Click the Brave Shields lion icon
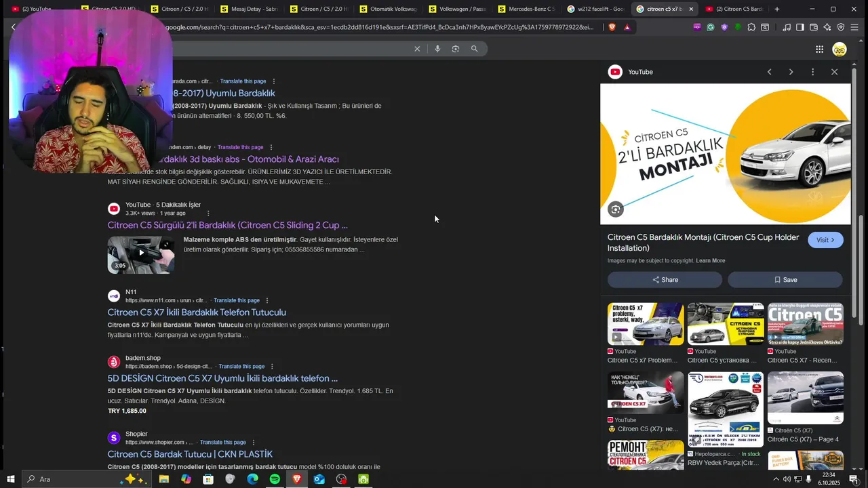 coord(612,27)
